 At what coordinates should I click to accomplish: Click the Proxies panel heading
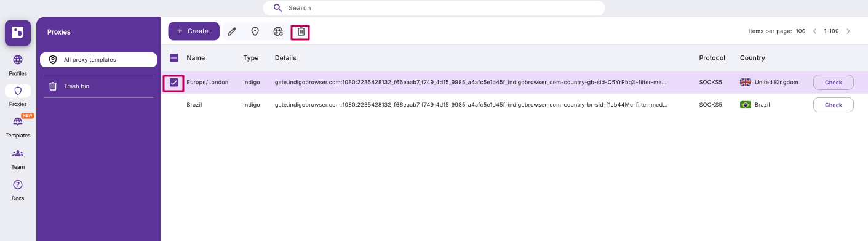click(x=59, y=32)
